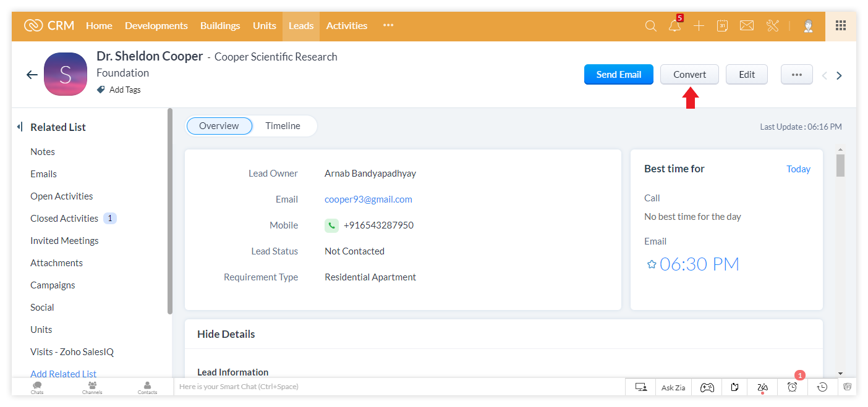Open the search magnifier icon

pos(651,25)
